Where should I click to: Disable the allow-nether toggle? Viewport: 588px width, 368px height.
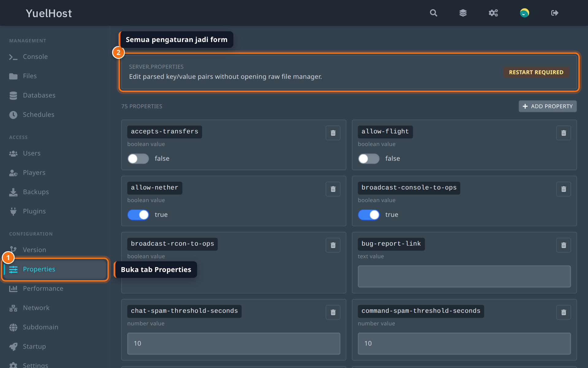click(138, 215)
